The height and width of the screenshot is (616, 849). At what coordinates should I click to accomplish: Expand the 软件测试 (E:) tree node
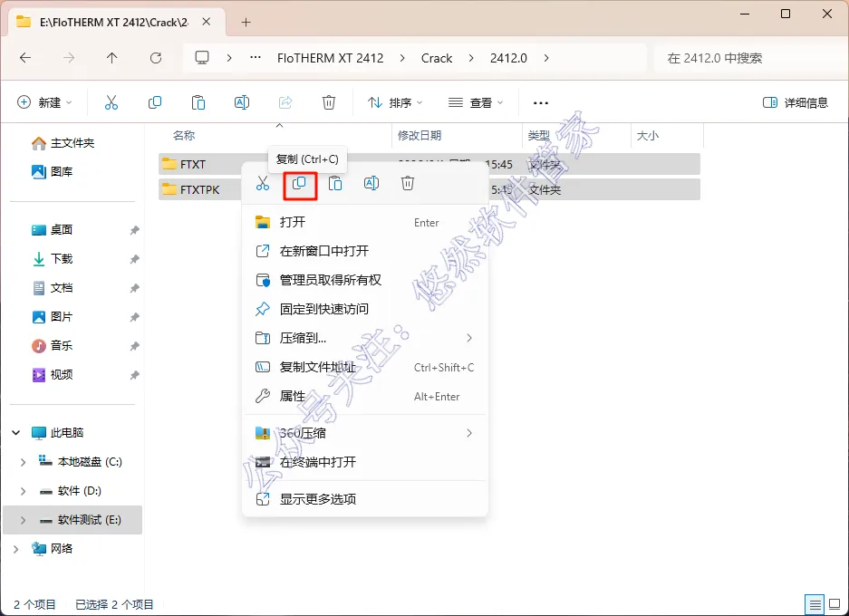[23, 520]
